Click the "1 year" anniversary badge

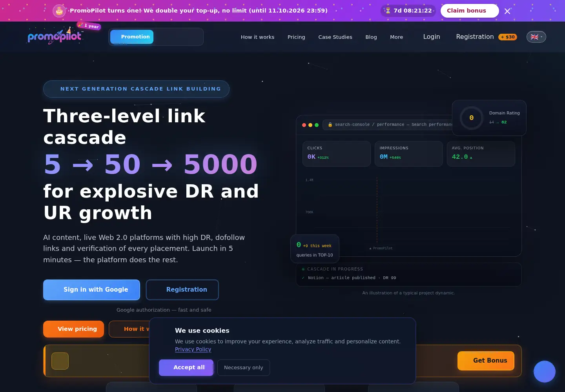90,26
